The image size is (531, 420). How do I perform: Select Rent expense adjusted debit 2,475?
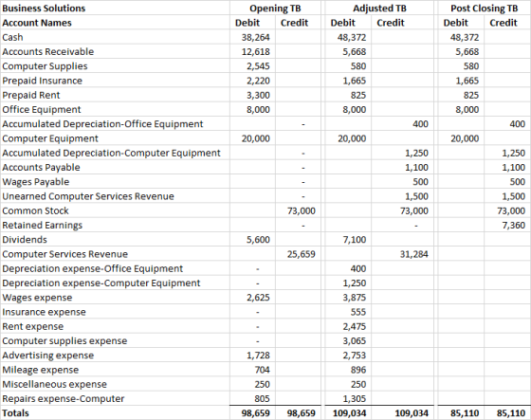coord(355,326)
